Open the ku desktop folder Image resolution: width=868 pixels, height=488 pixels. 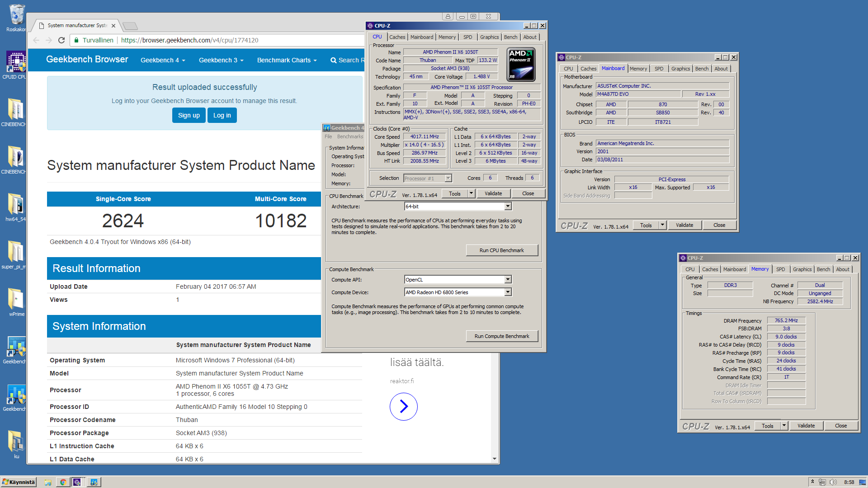click(16, 445)
